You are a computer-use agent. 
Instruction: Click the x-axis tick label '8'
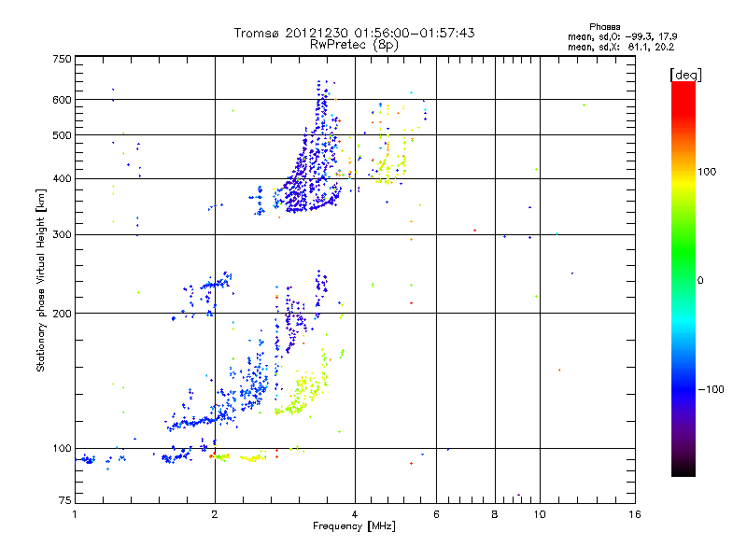(495, 514)
